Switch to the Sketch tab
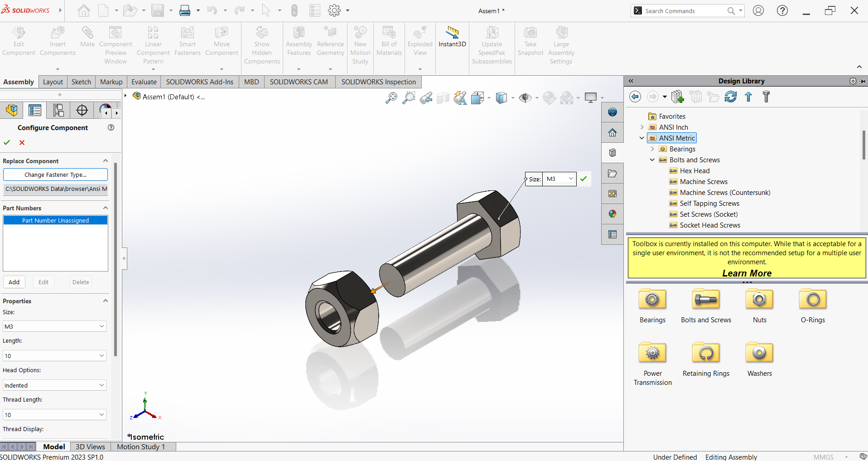The height and width of the screenshot is (461, 868). (81, 82)
